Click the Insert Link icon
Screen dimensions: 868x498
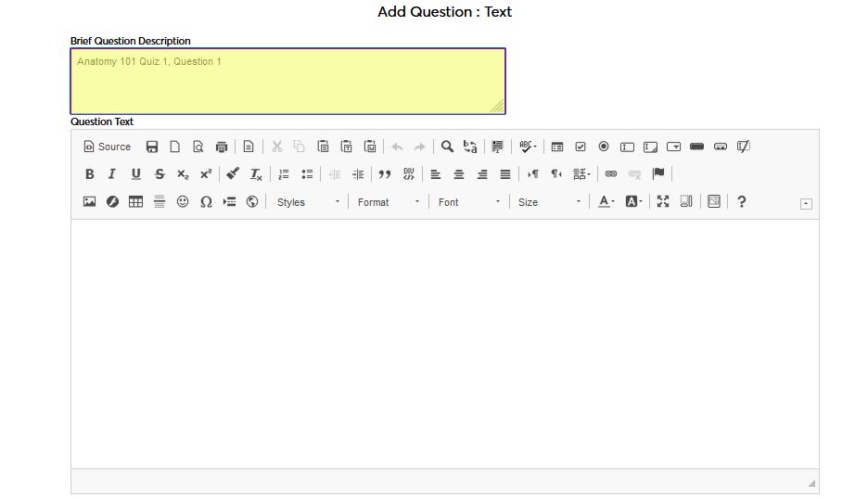pos(611,174)
